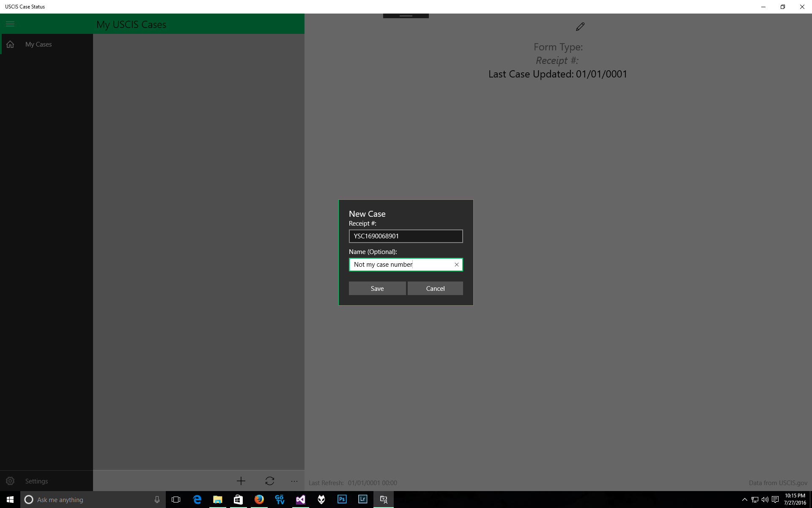Click the grab handle bar at top

[x=406, y=16]
